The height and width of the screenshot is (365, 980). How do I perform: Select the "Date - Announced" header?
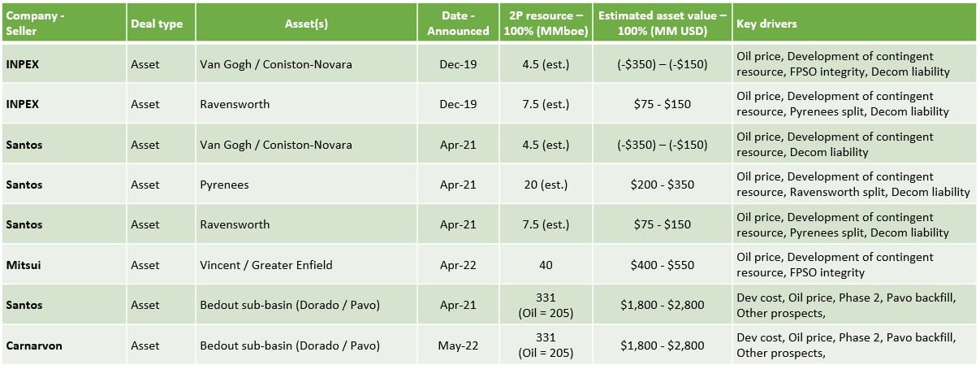[x=459, y=24]
